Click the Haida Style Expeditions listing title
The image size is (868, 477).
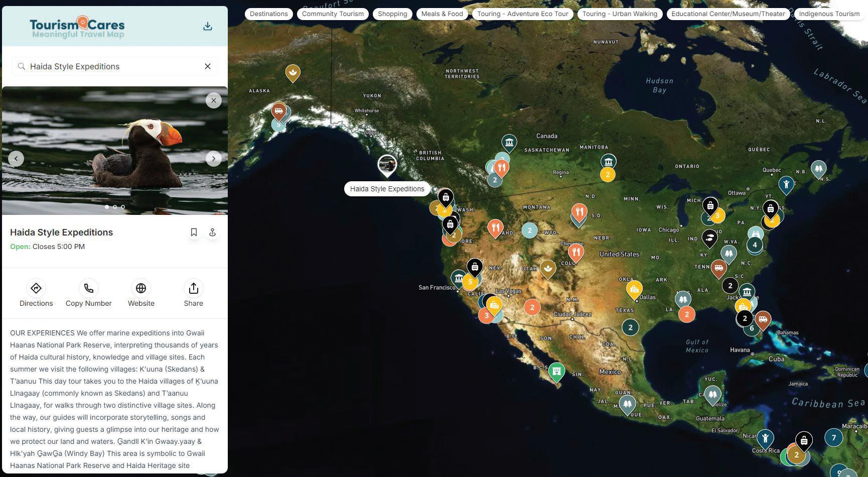point(61,232)
